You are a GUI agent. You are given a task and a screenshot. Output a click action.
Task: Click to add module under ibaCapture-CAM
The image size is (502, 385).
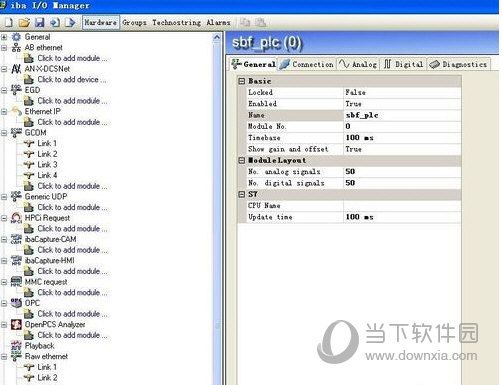click(72, 250)
